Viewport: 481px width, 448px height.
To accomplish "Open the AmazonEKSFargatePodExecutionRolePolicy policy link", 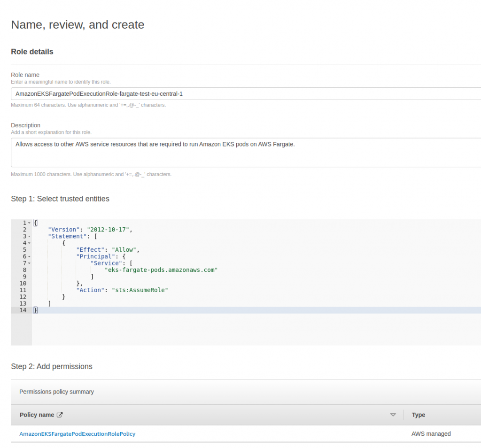I will coord(77,433).
